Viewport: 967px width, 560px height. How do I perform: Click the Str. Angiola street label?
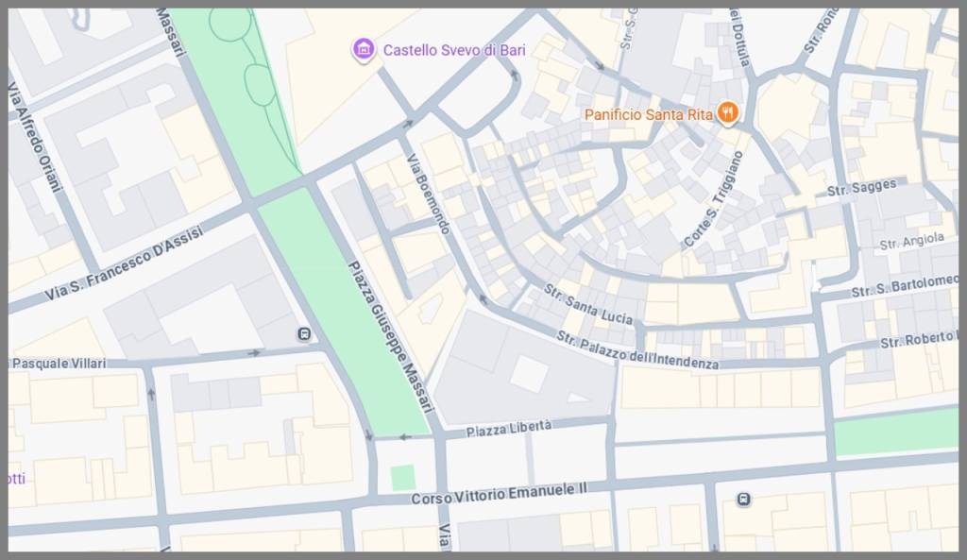click(911, 241)
